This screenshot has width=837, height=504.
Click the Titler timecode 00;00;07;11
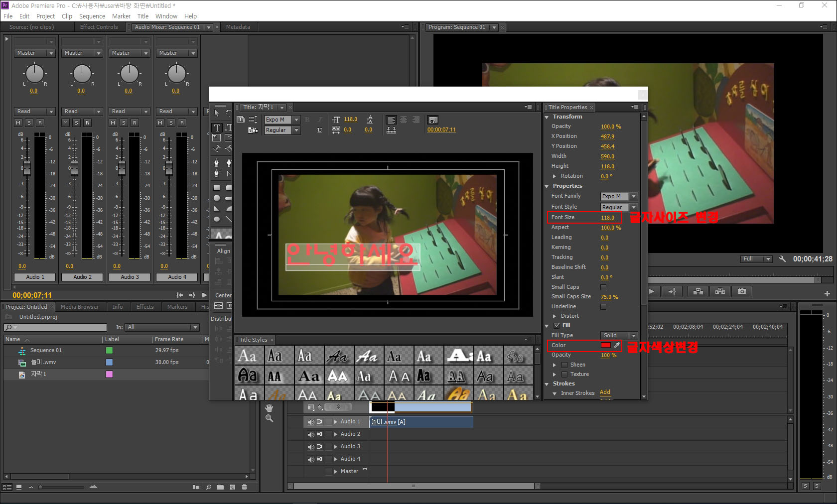pos(441,130)
